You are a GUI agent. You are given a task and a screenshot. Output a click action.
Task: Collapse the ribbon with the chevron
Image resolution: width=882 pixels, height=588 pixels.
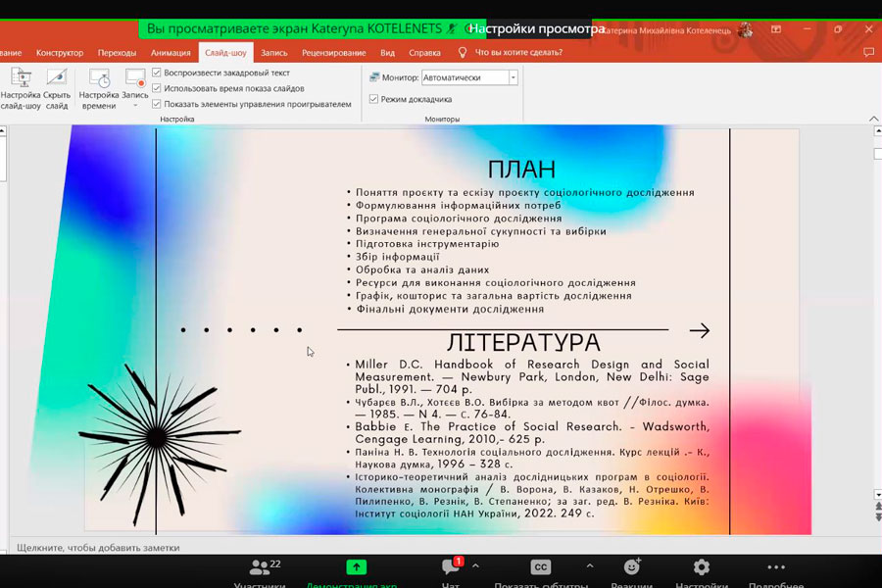[873, 119]
